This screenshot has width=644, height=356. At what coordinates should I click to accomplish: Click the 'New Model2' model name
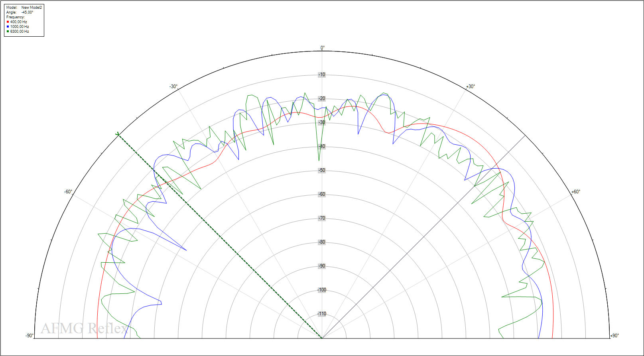[32, 8]
